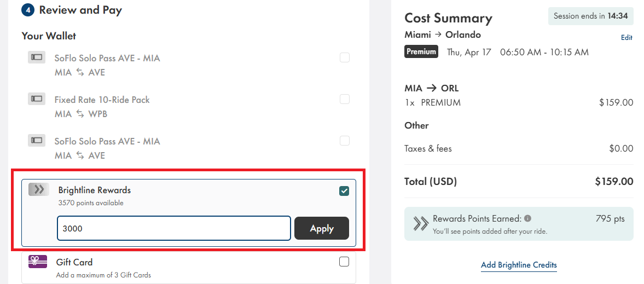Uncheck the Brightline Rewards checkbox
This screenshot has height=284, width=644.
pyautogui.click(x=344, y=191)
